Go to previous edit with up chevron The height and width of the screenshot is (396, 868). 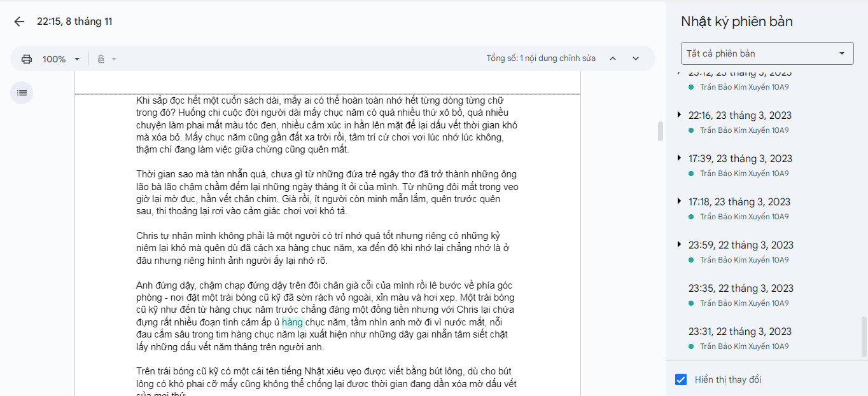613,58
